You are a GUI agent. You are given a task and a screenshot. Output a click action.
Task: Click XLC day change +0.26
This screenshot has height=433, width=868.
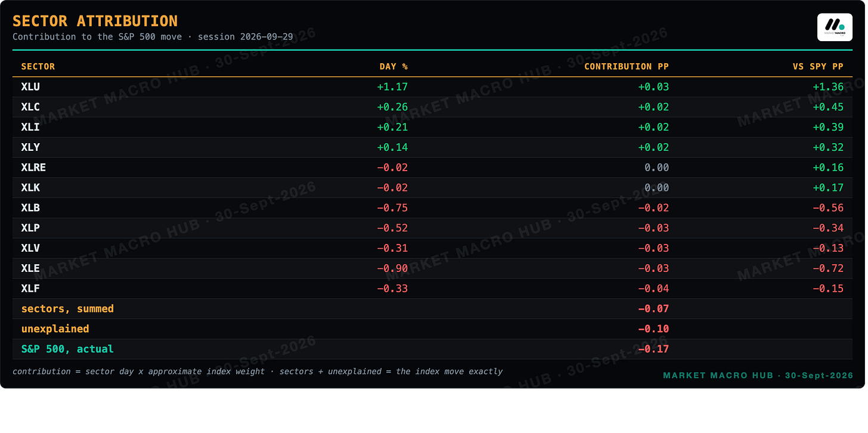[x=392, y=107]
